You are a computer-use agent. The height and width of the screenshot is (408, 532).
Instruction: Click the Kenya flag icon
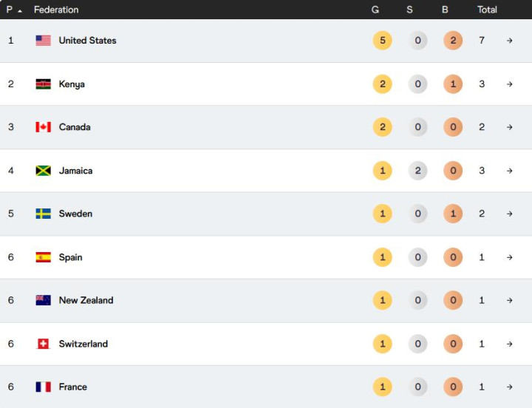click(43, 84)
